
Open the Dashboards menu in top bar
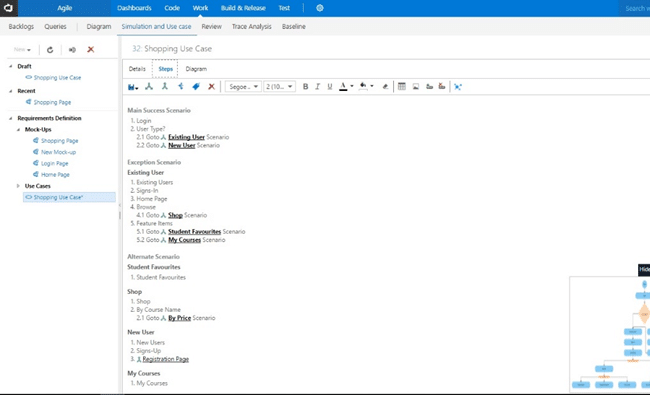(x=134, y=8)
